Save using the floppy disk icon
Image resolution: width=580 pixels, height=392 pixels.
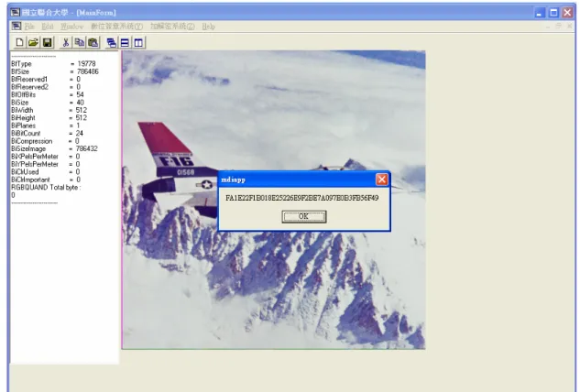[x=47, y=42]
